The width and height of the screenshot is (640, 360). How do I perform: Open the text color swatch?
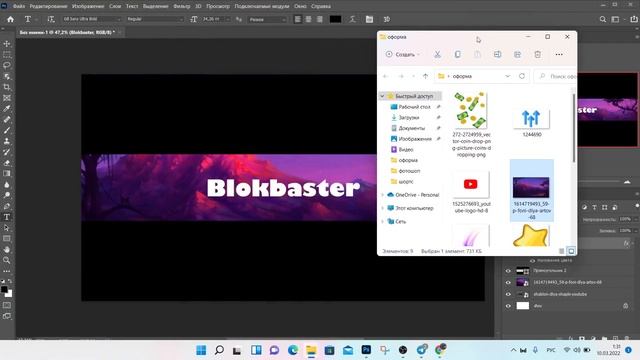pyautogui.click(x=336, y=19)
